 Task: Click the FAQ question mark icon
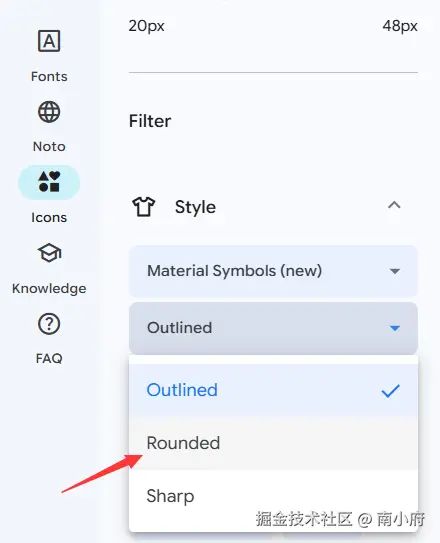(x=49, y=324)
